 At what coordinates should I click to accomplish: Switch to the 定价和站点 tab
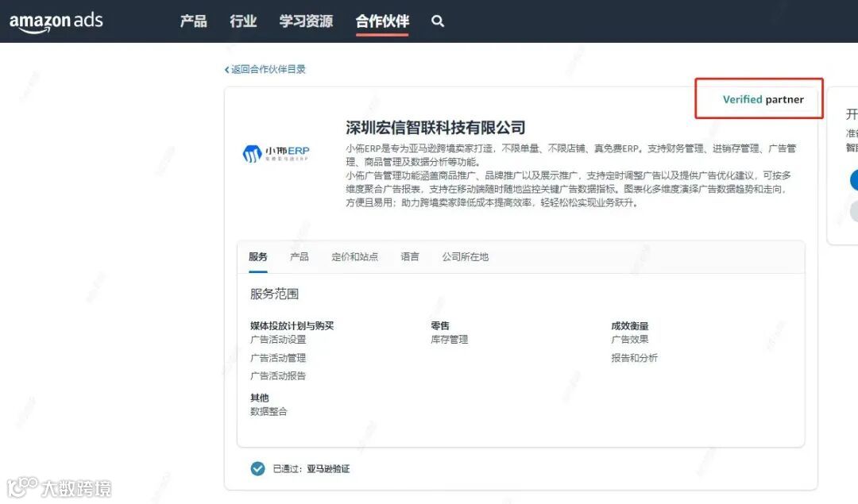point(354,257)
